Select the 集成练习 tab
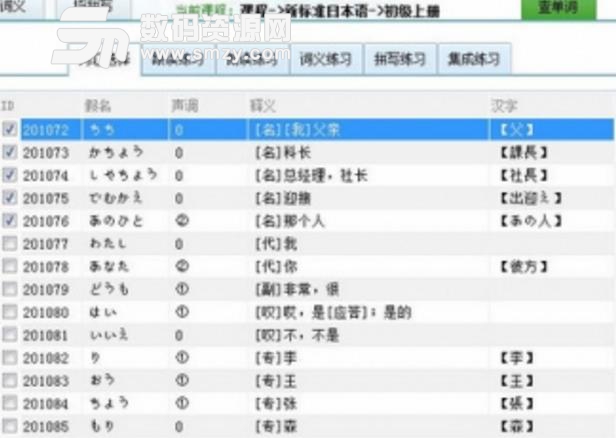This screenshot has width=616, height=438. pos(474,59)
